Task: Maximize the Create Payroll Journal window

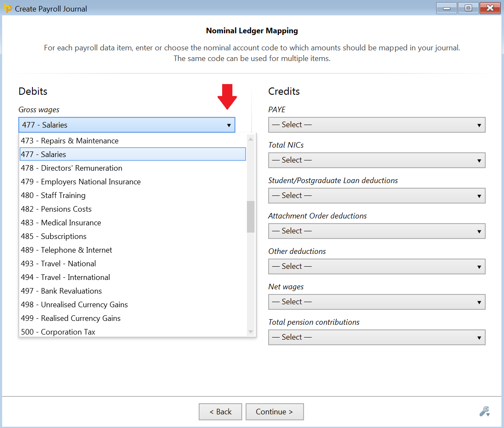Action: (x=468, y=8)
